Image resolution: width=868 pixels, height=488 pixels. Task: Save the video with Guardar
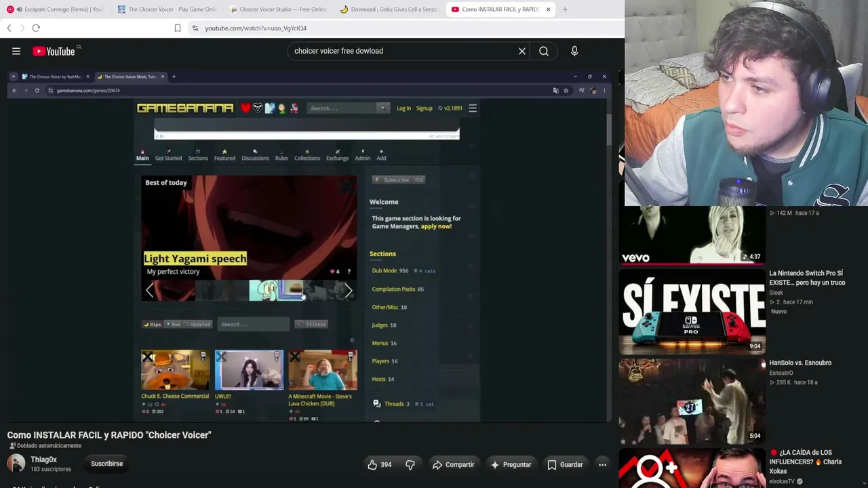click(565, 464)
